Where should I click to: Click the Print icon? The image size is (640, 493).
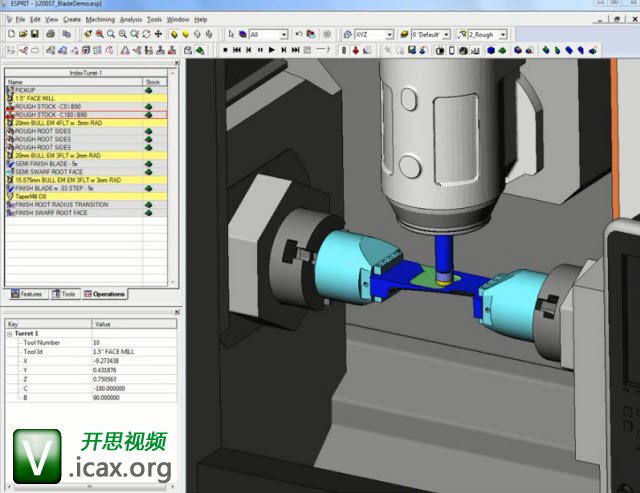[x=50, y=34]
